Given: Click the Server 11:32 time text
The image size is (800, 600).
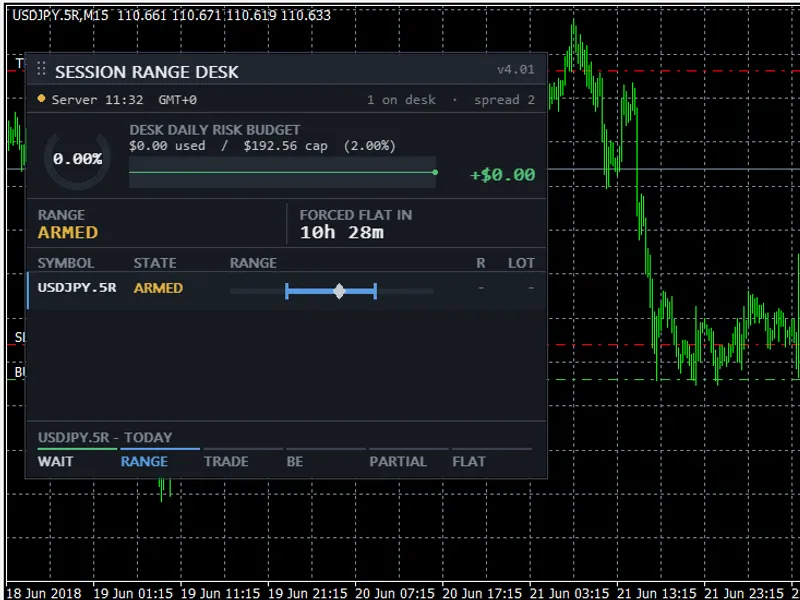Looking at the screenshot, I should 97,99.
